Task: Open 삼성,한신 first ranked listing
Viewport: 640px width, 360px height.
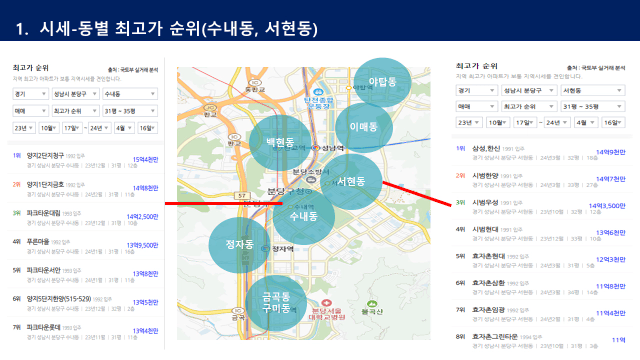Action: click(x=540, y=152)
